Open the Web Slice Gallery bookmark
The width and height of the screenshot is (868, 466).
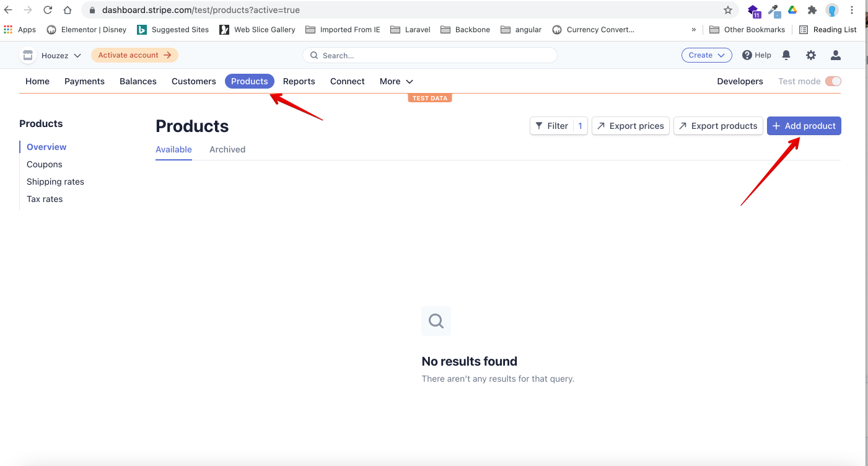coord(258,30)
